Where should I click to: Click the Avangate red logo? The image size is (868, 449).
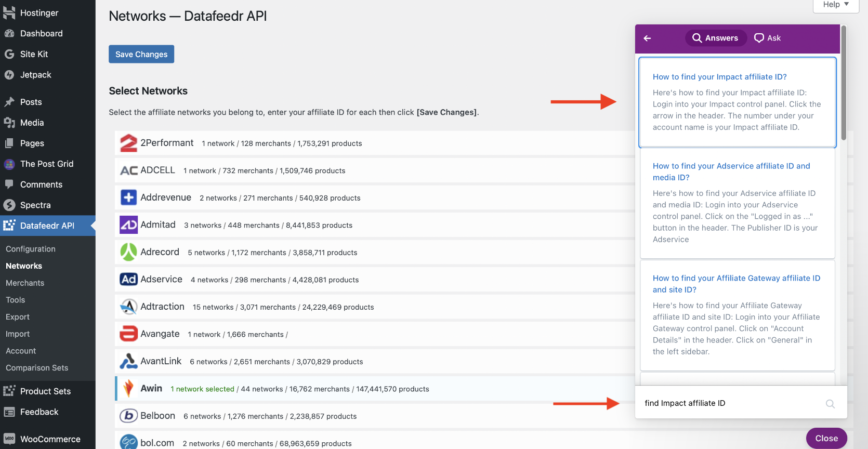(x=128, y=334)
